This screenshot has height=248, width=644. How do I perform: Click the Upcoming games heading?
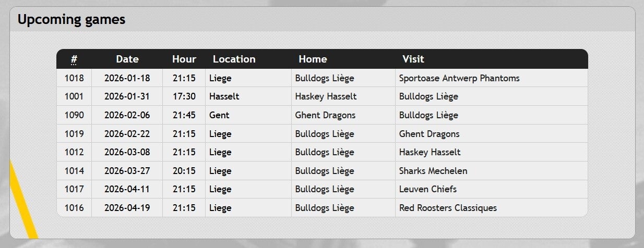point(71,20)
